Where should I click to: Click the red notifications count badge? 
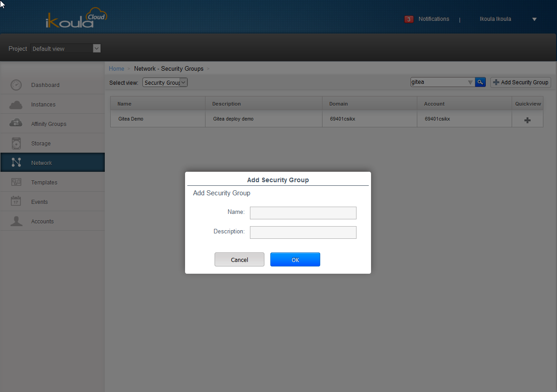click(x=409, y=19)
